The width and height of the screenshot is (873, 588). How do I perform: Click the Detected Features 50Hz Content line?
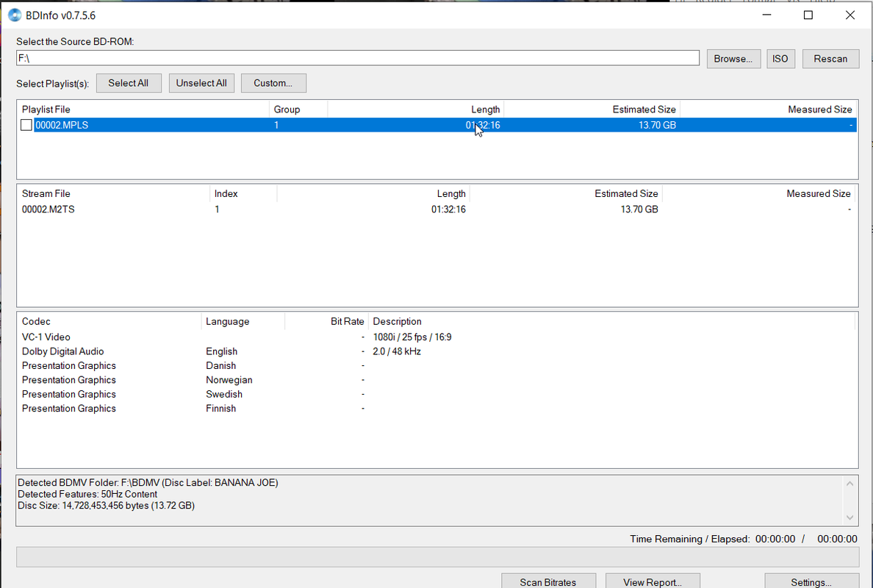click(x=87, y=494)
